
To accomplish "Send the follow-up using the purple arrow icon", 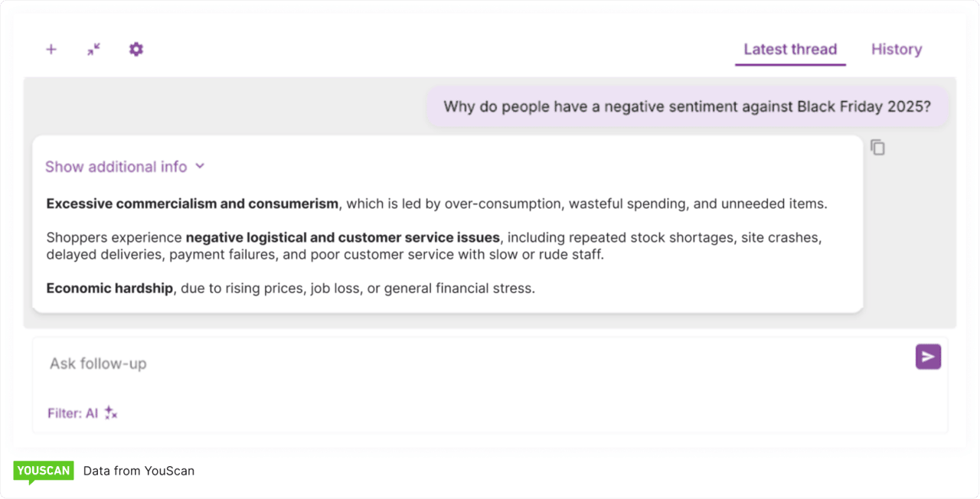I will pos(927,356).
